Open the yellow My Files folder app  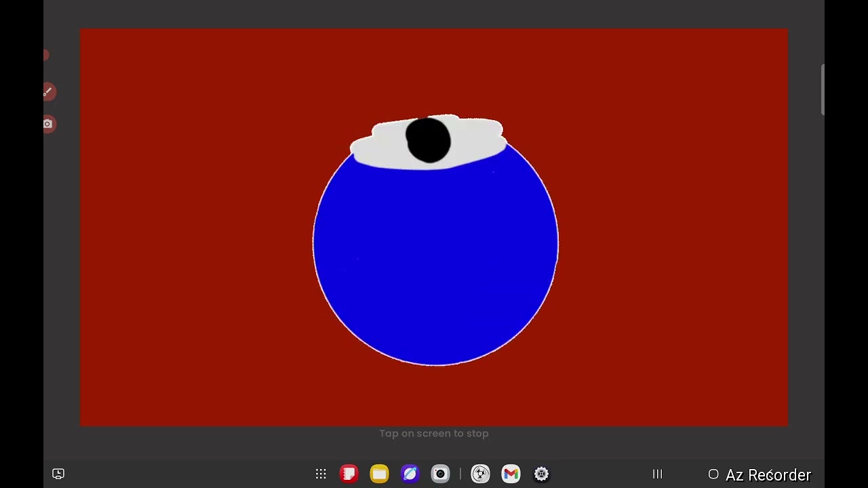click(x=379, y=474)
